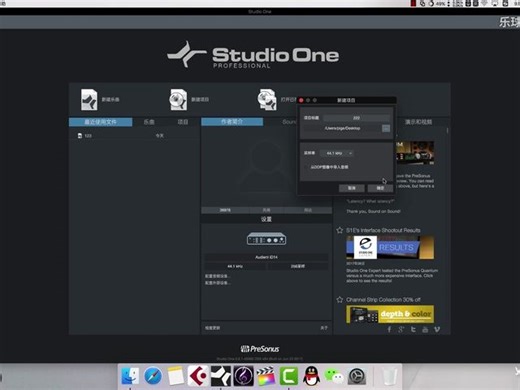Toggle the DDP import audio checkbox
The width and height of the screenshot is (520, 390).
pos(307,167)
